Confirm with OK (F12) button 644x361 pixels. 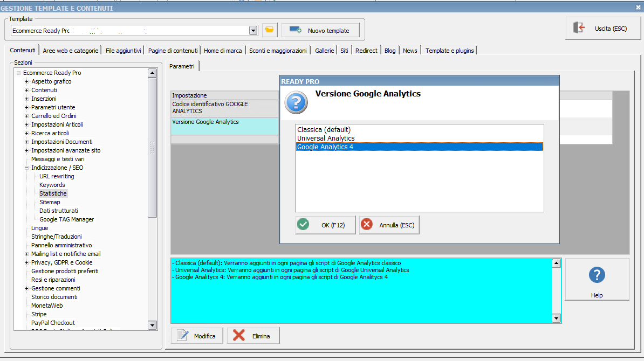click(325, 225)
